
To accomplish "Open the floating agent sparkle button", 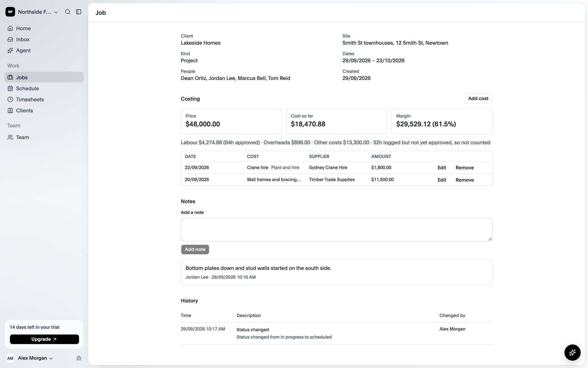I will point(572,353).
